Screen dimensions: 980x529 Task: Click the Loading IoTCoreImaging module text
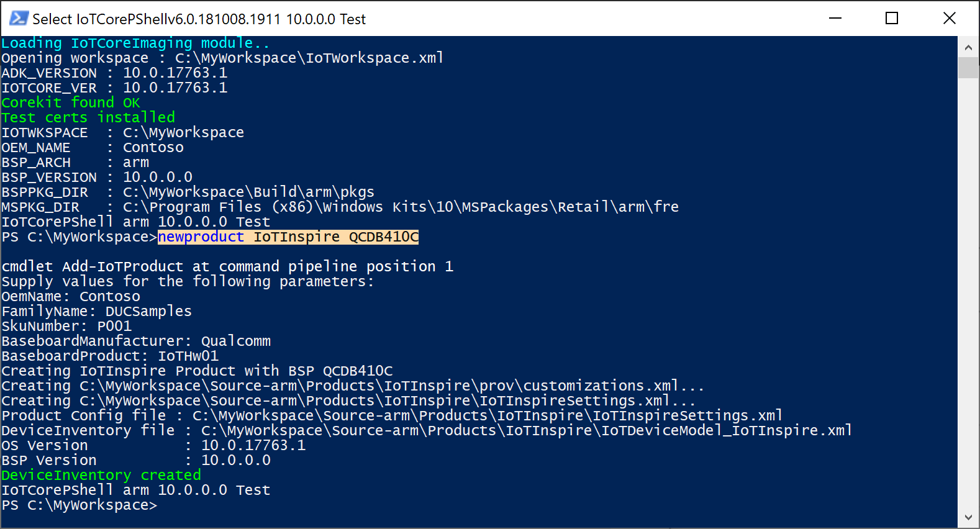pyautogui.click(x=135, y=42)
